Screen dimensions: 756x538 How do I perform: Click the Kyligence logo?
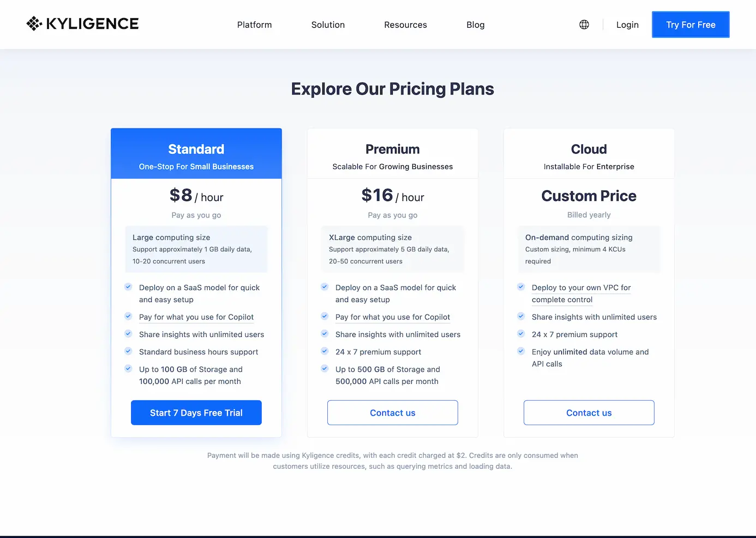pos(82,24)
